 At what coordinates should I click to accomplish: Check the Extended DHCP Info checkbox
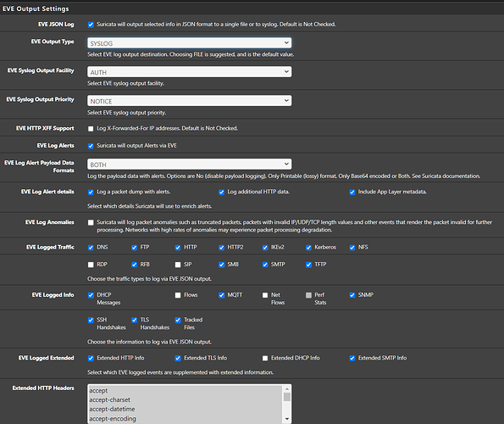(265, 359)
